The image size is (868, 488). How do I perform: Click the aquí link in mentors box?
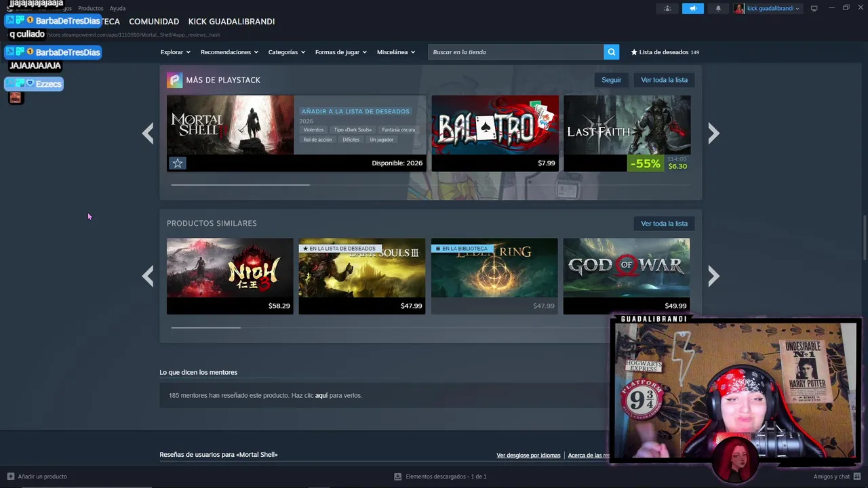click(x=321, y=395)
